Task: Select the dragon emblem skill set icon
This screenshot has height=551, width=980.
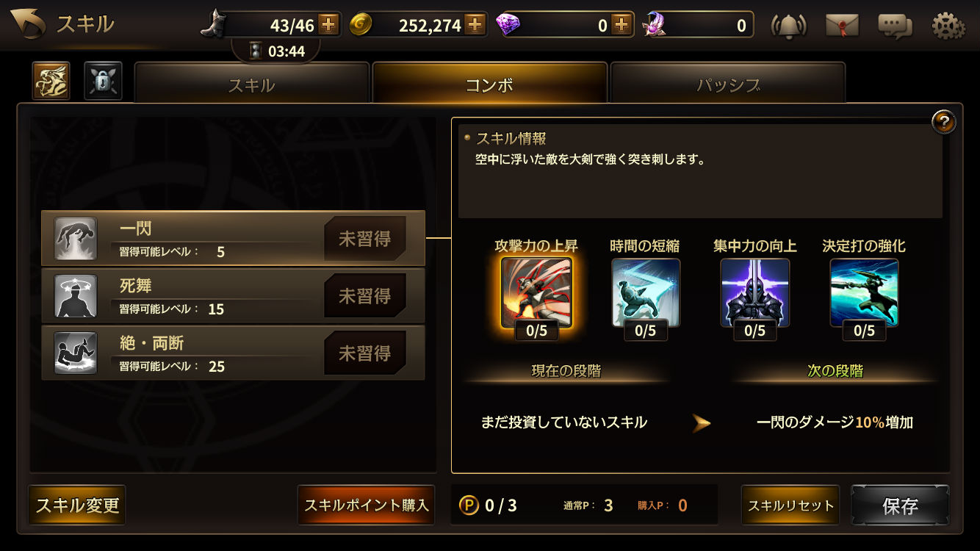Action: (x=51, y=81)
